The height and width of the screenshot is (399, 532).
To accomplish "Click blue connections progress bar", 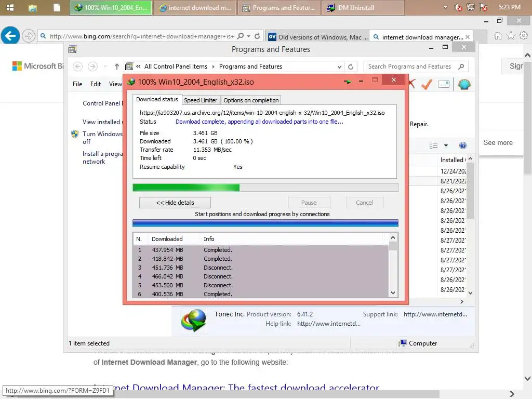I will tap(265, 223).
